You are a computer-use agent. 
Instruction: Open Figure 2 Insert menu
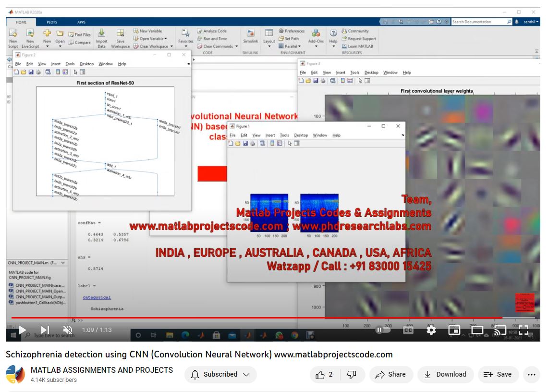tap(56, 64)
